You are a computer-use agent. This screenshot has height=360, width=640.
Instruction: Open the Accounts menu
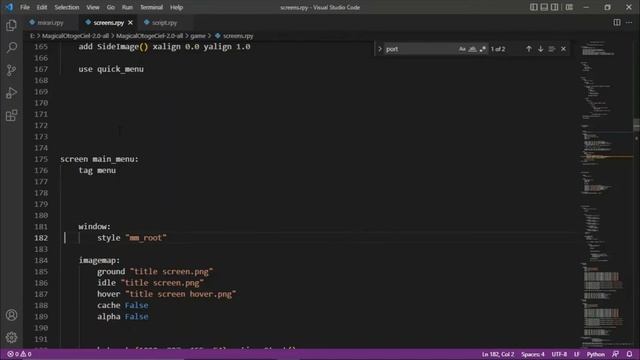(11, 315)
